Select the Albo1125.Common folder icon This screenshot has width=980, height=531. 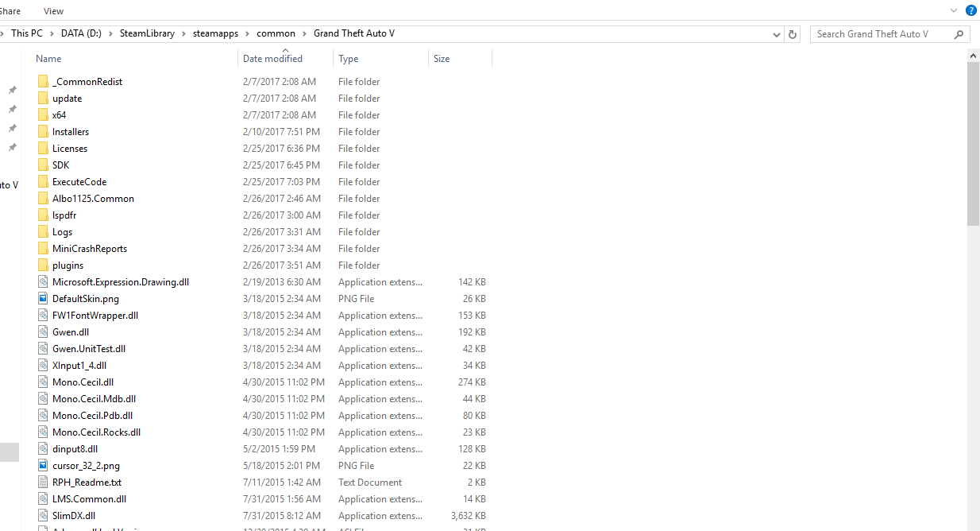[43, 198]
